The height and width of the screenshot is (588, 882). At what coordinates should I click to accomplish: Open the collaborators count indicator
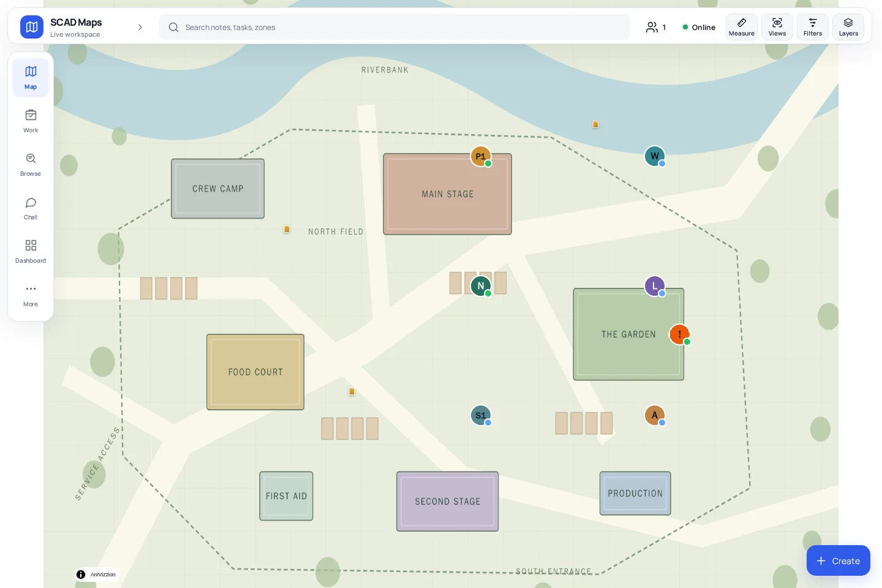pos(656,27)
